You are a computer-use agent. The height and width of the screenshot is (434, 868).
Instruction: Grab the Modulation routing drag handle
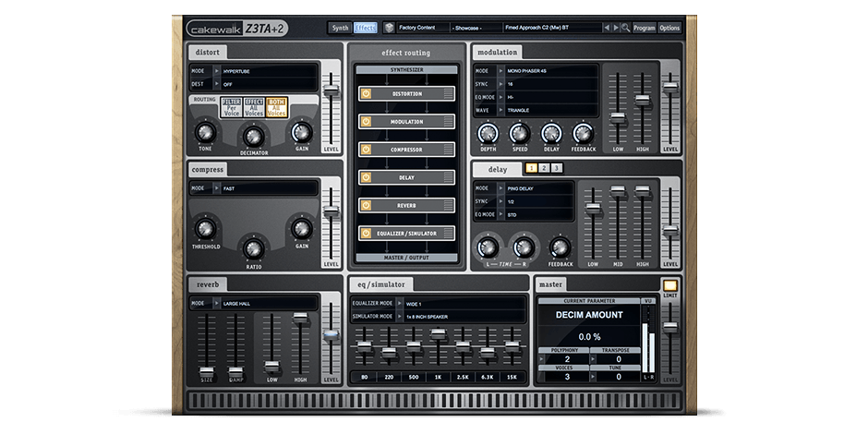(449, 122)
